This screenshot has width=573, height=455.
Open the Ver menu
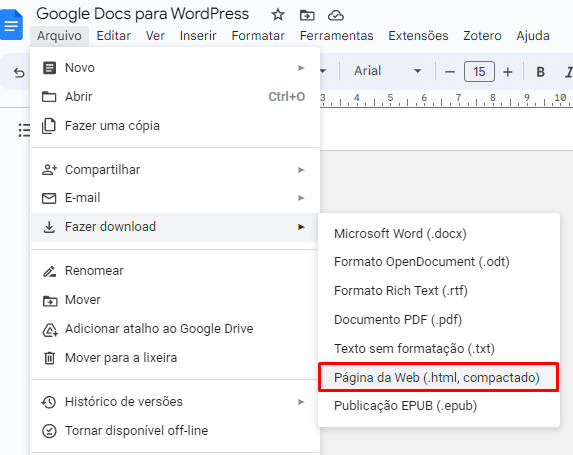pos(155,36)
